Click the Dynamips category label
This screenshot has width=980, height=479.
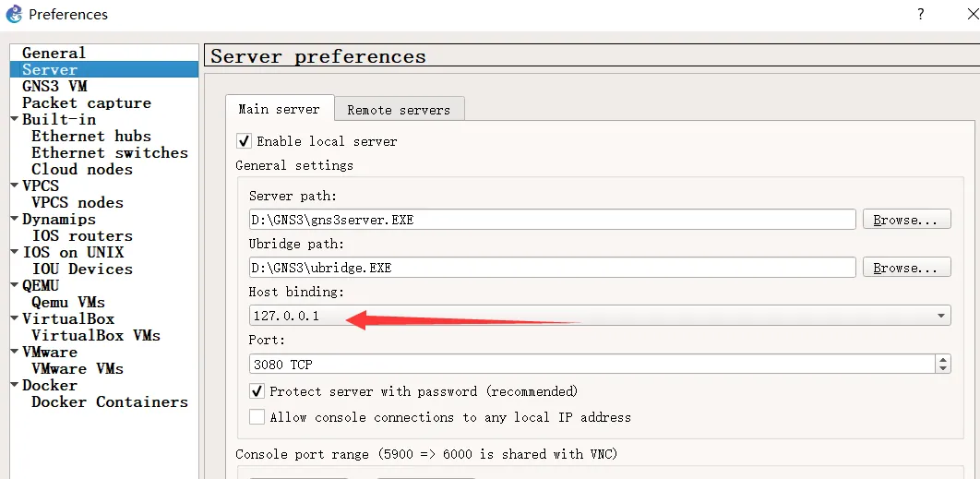tap(59, 219)
